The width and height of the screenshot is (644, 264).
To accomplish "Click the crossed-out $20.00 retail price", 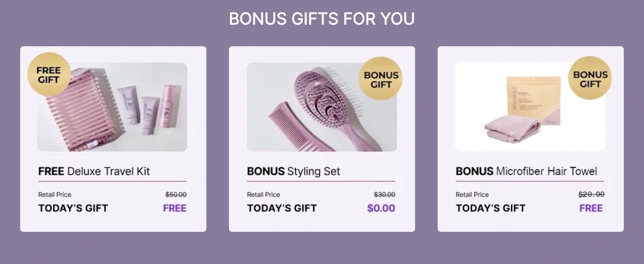I will tap(591, 195).
